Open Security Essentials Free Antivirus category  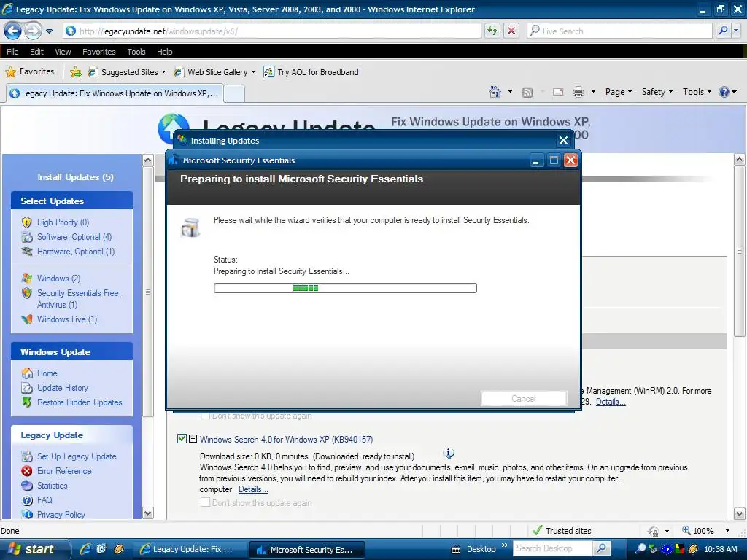click(x=77, y=298)
